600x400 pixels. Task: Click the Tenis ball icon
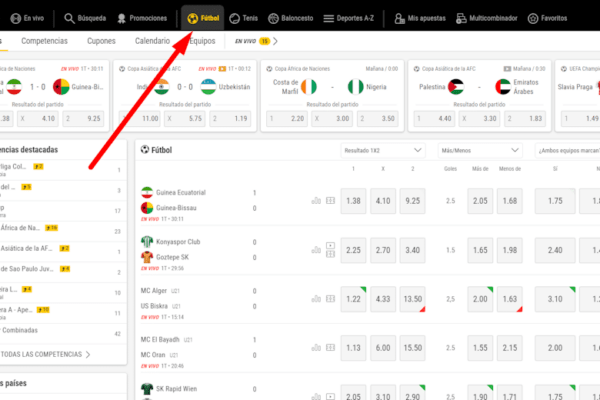coord(235,18)
